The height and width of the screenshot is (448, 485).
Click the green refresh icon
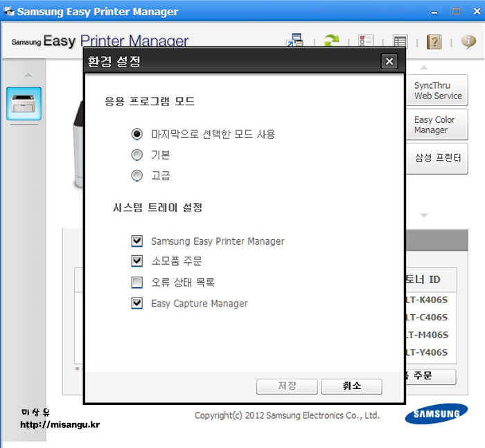(331, 40)
